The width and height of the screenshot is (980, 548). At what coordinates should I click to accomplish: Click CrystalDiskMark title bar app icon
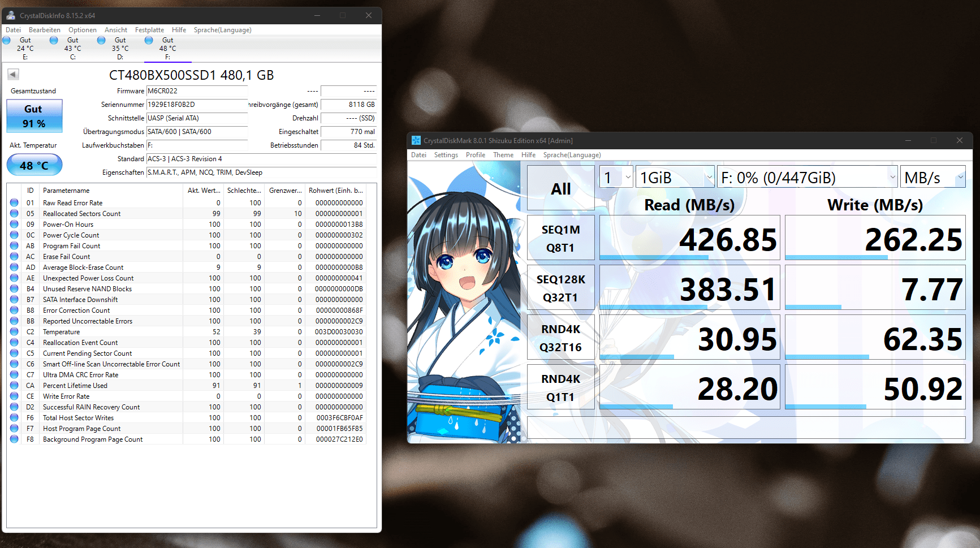[x=416, y=140]
